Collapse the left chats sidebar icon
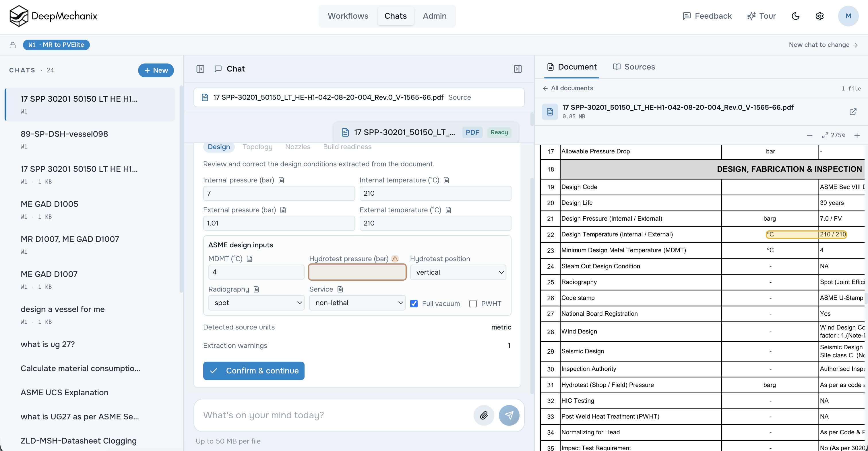This screenshot has width=868, height=451. click(200, 69)
